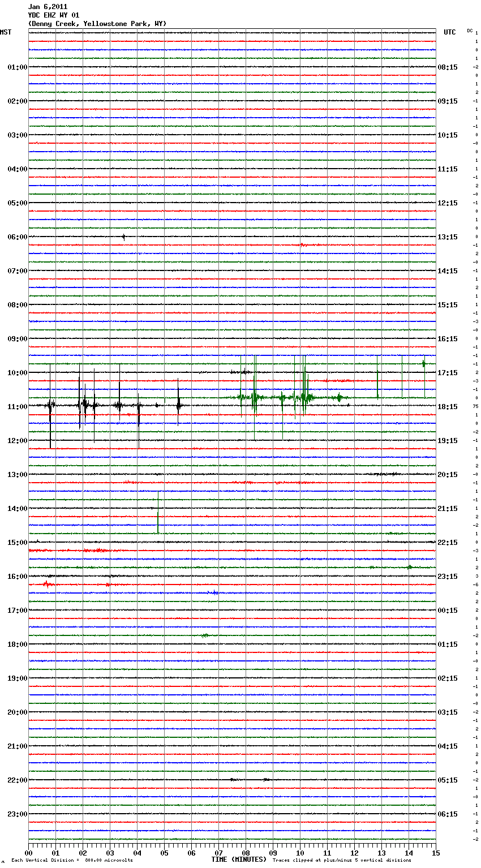Click the 17:15 UTC time label

(448, 373)
